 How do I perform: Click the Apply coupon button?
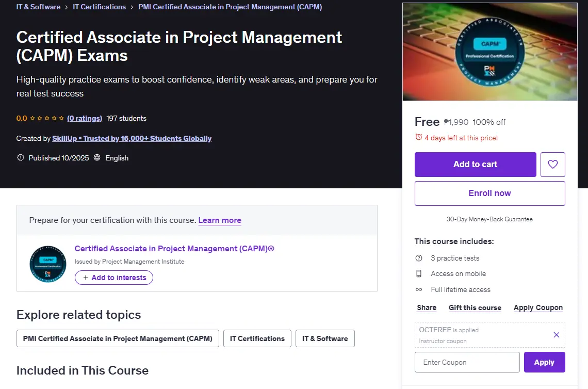[544, 362]
